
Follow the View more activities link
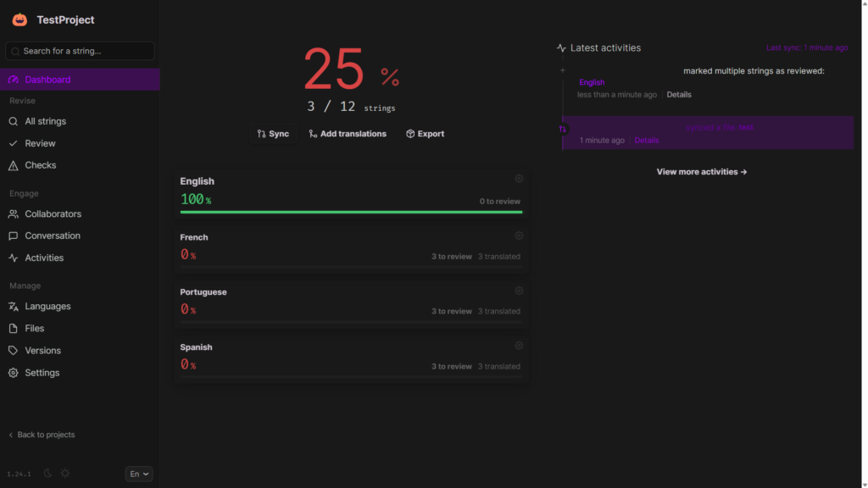tap(702, 172)
